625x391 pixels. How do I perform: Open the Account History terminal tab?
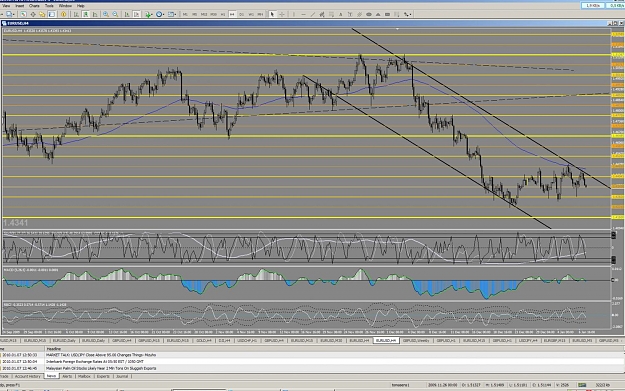(28, 376)
